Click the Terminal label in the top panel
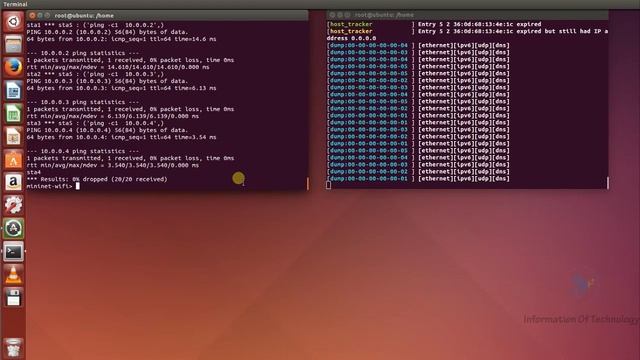Image resolution: width=640 pixels, height=360 pixels. [15, 4]
